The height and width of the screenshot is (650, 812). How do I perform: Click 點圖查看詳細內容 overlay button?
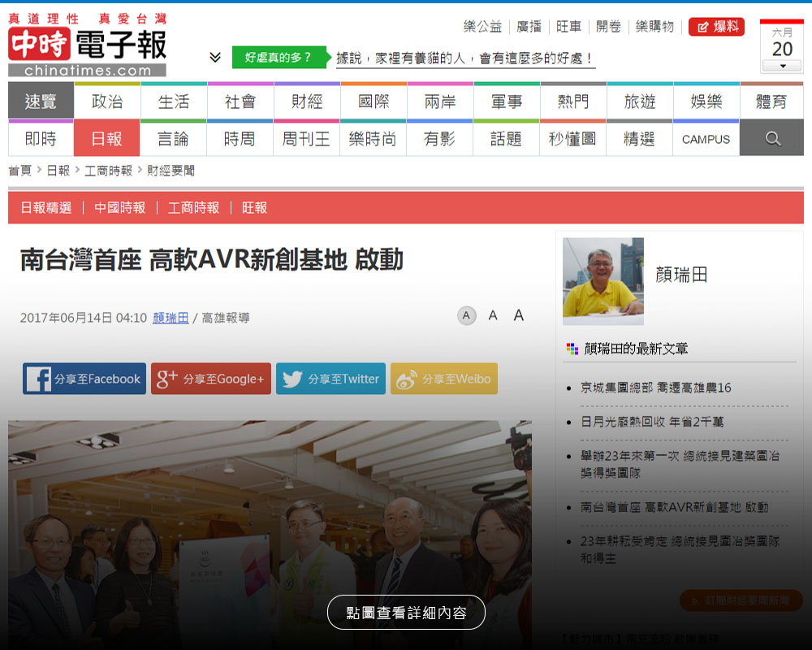[406, 613]
